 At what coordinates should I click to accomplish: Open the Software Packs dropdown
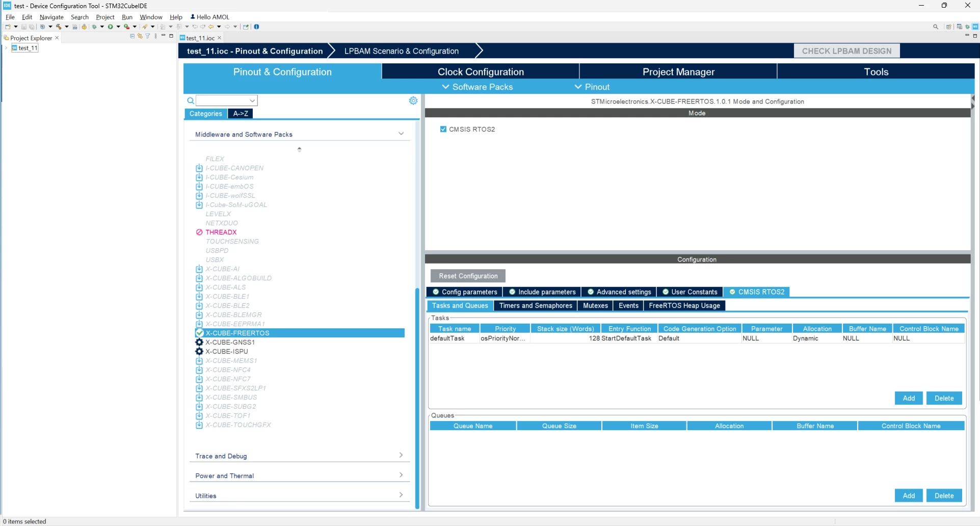coord(478,87)
